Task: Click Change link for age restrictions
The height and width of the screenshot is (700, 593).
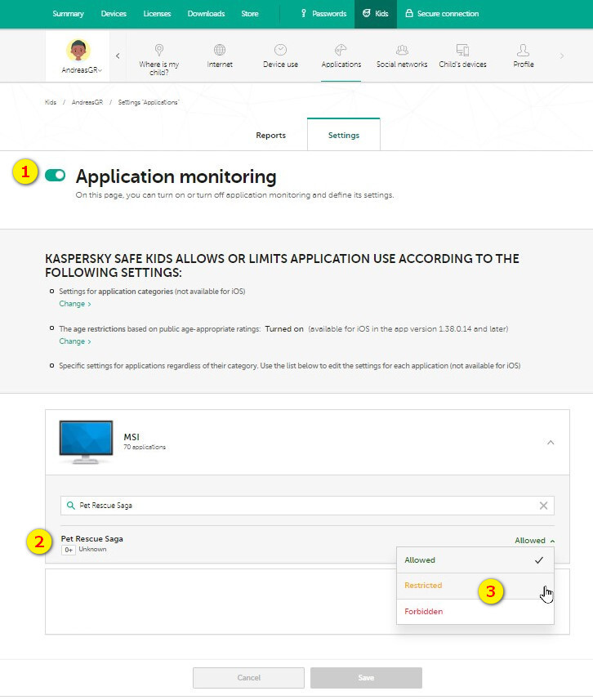Action: pyautogui.click(x=75, y=341)
